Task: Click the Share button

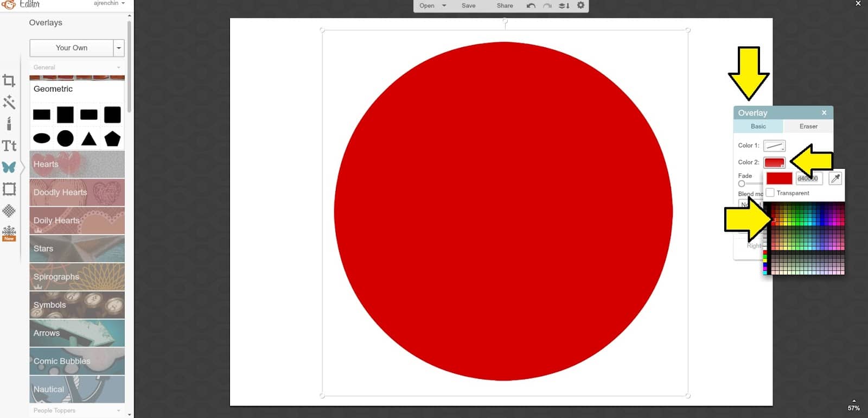Action: [x=505, y=5]
